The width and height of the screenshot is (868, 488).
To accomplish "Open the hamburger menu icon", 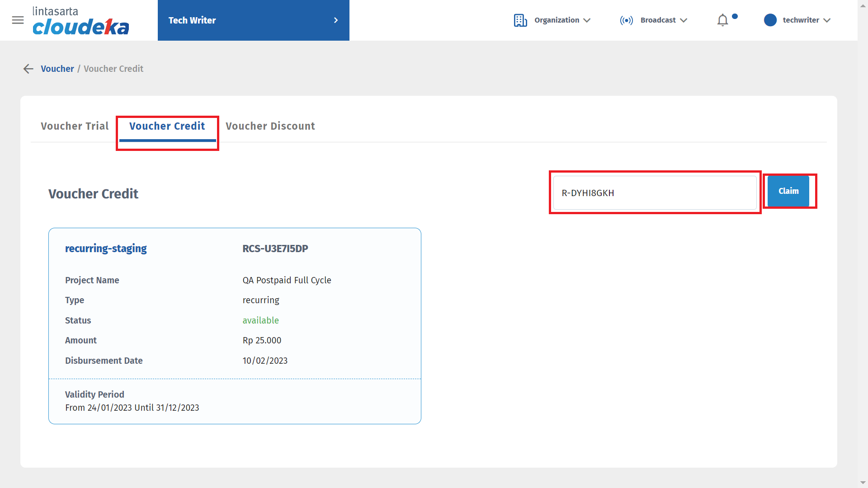I will pos(18,20).
